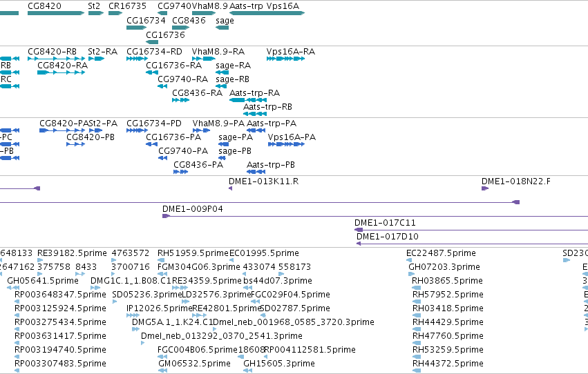Click protein CG8420-PB
Screen dimensions: 588x374
tap(76, 144)
